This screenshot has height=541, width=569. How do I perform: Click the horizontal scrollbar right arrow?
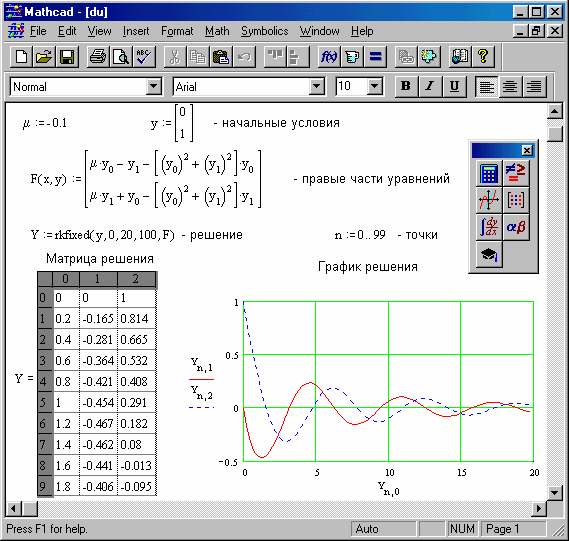click(539, 508)
